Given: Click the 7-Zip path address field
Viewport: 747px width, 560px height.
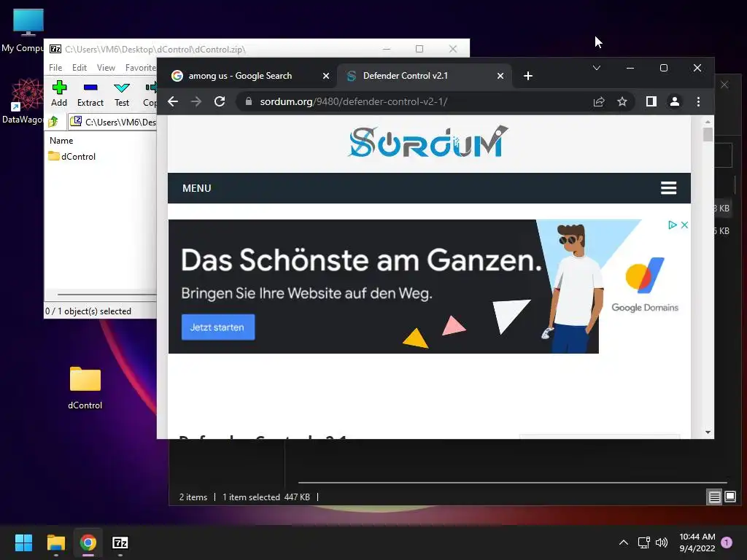Looking at the screenshot, I should [112, 122].
